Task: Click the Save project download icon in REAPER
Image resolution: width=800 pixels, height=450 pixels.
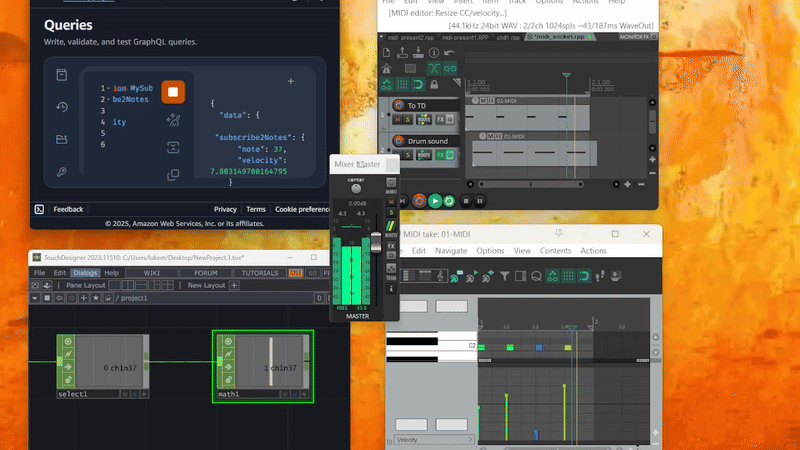Action: tap(418, 53)
